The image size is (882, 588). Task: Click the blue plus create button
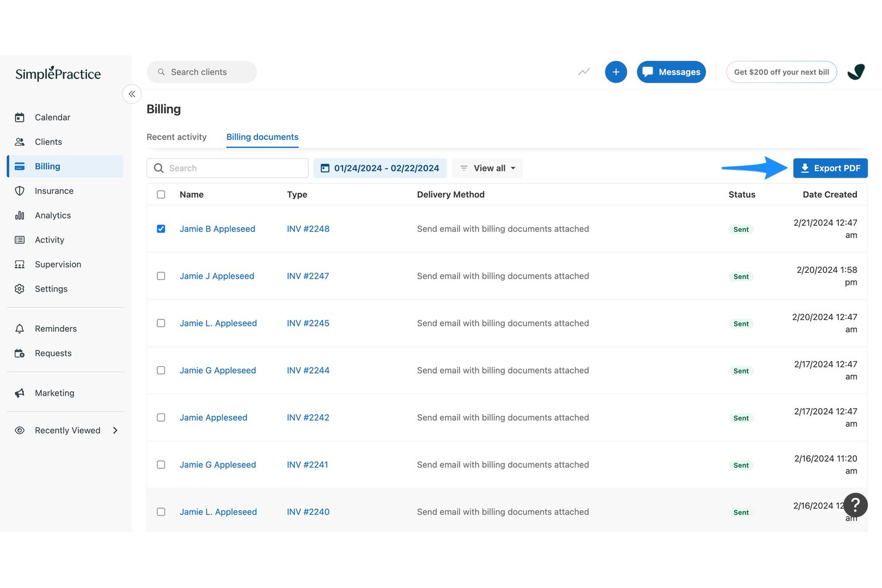click(x=616, y=72)
